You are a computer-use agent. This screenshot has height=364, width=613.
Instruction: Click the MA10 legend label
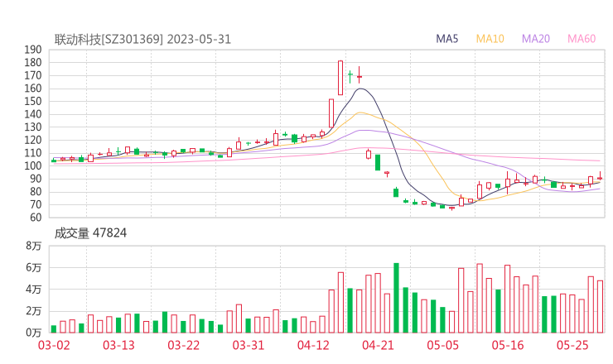click(490, 39)
